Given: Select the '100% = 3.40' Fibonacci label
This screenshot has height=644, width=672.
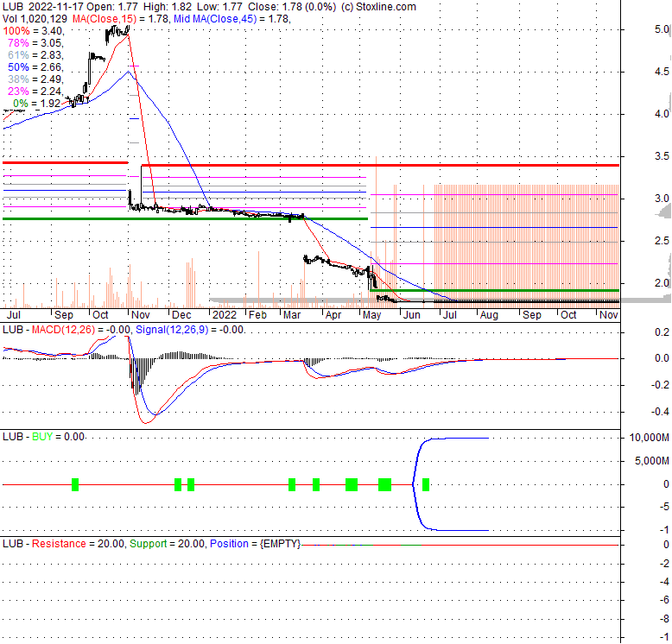Looking at the screenshot, I should (34, 31).
